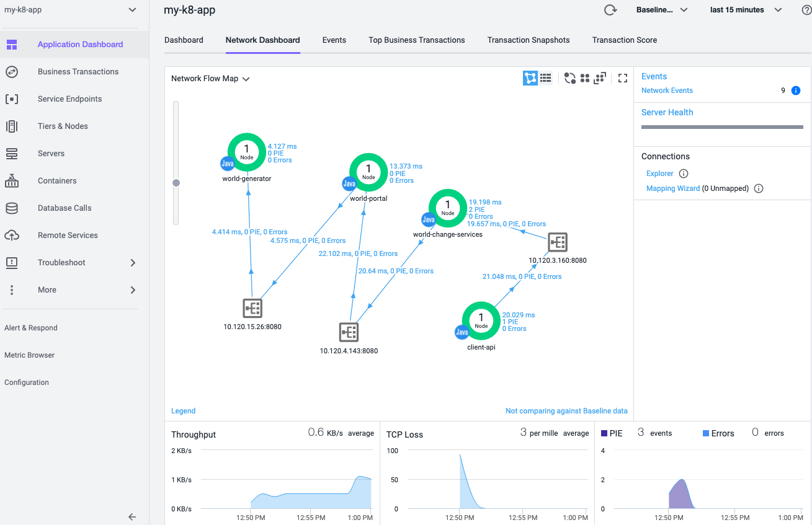This screenshot has width=812, height=525.
Task: Collapse the left sidebar with arrow
Action: (132, 516)
